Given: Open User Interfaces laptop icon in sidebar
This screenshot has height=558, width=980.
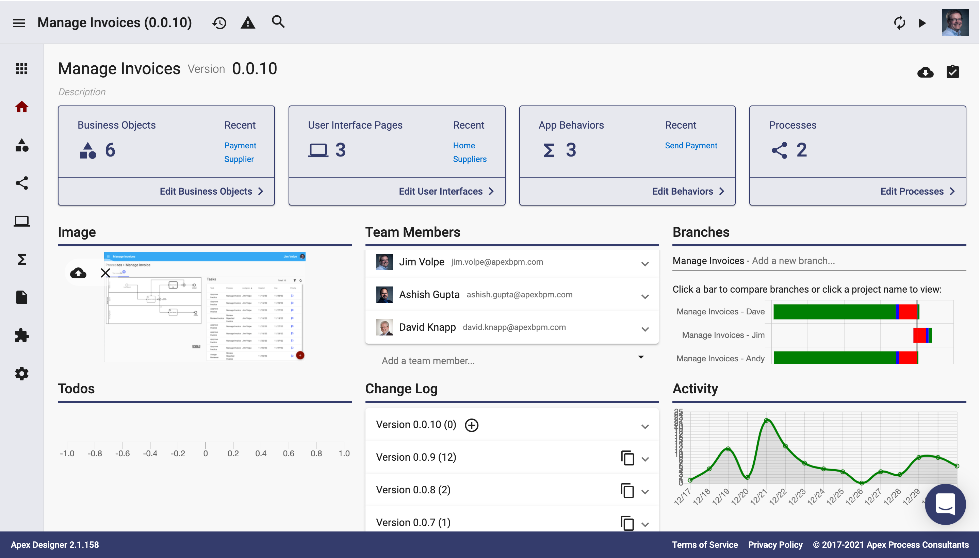Looking at the screenshot, I should [21, 221].
